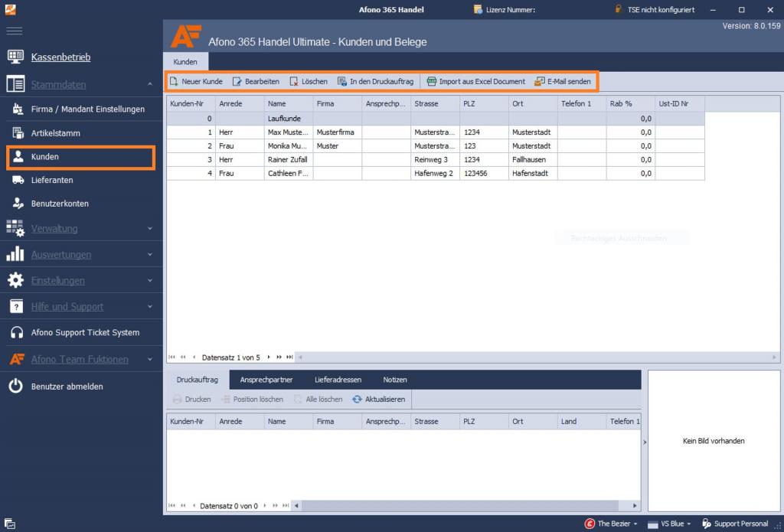This screenshot has width=784, height=532.
Task: Expand Afono Team Fuktionen chevron
Action: pyautogui.click(x=150, y=359)
